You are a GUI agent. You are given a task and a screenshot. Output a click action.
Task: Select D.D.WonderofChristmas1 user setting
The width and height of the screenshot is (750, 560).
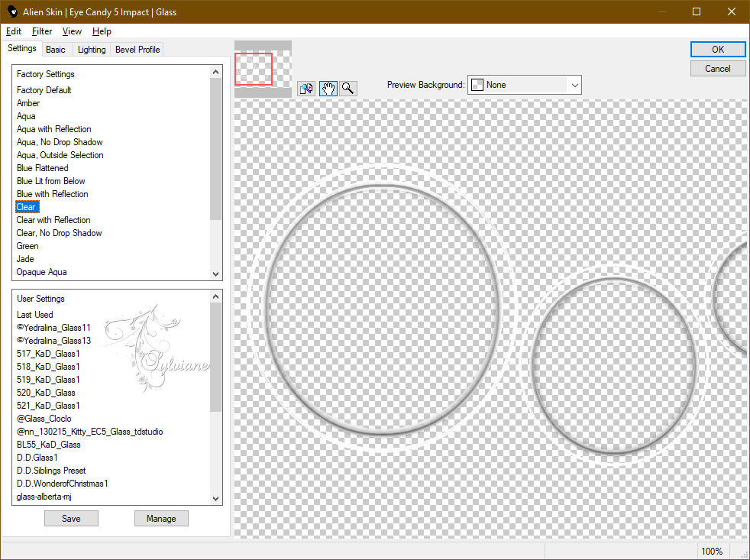click(x=63, y=484)
